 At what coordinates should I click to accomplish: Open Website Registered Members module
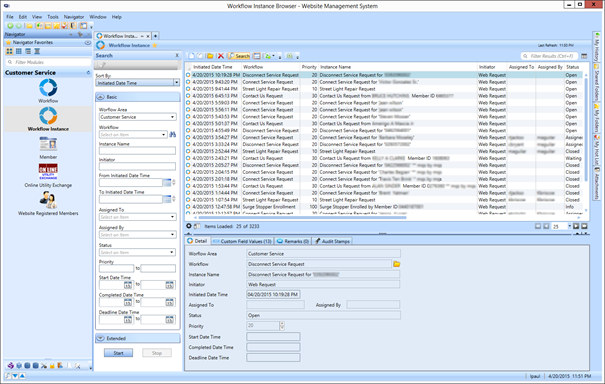click(x=48, y=200)
